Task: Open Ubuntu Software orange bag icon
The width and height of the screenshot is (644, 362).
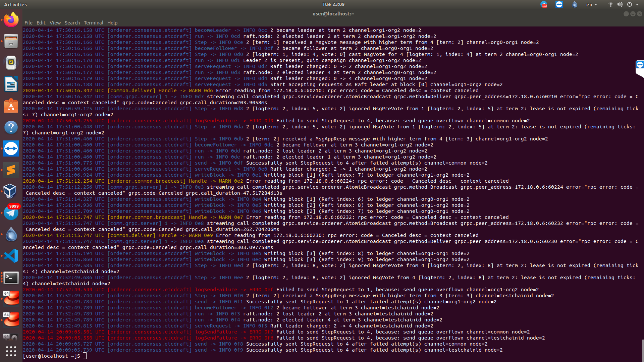Action: coord(11,106)
